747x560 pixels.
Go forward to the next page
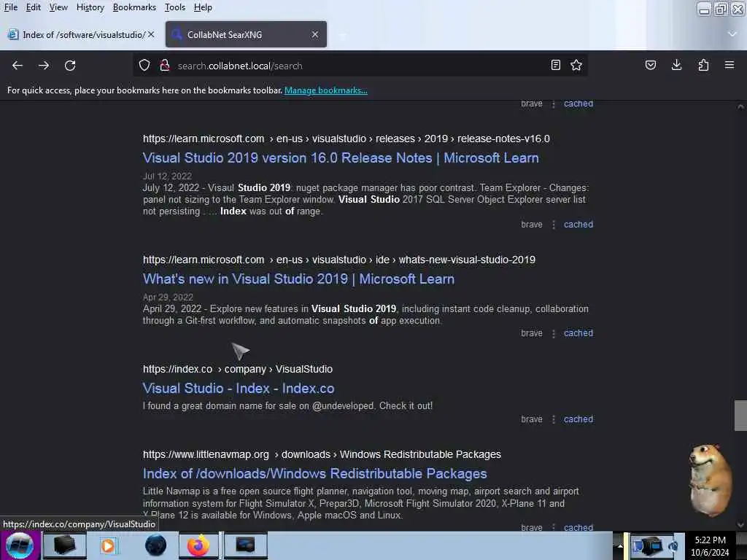44,65
